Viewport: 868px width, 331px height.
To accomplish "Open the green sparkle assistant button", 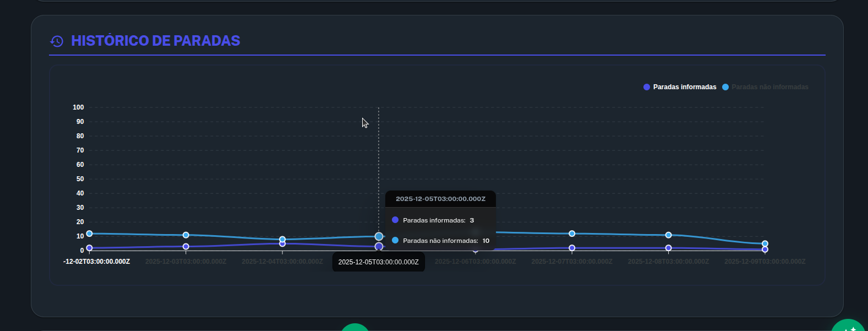I will click(849, 327).
